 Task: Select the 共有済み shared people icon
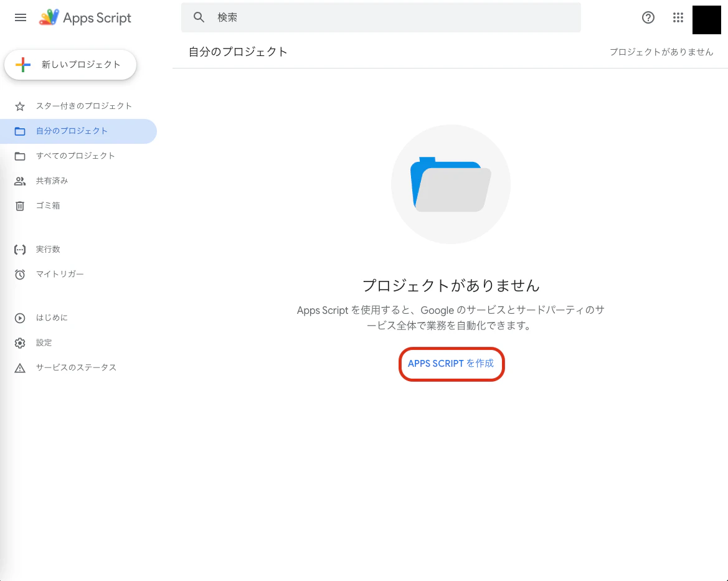coord(19,181)
